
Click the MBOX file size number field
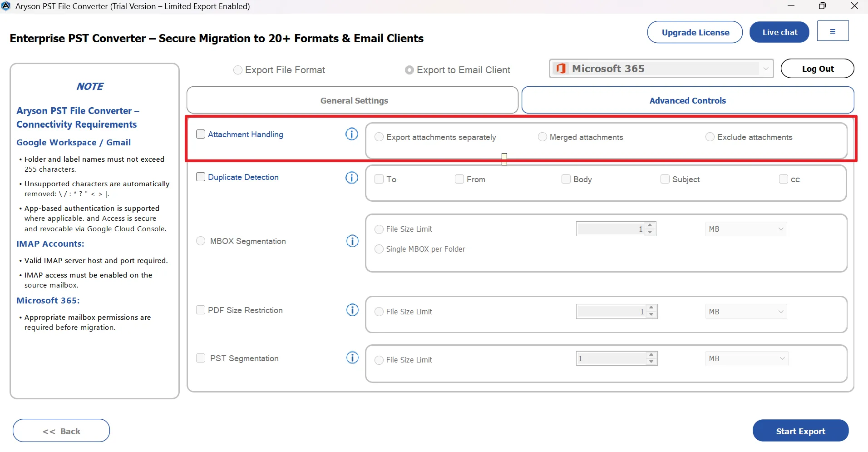(611, 229)
